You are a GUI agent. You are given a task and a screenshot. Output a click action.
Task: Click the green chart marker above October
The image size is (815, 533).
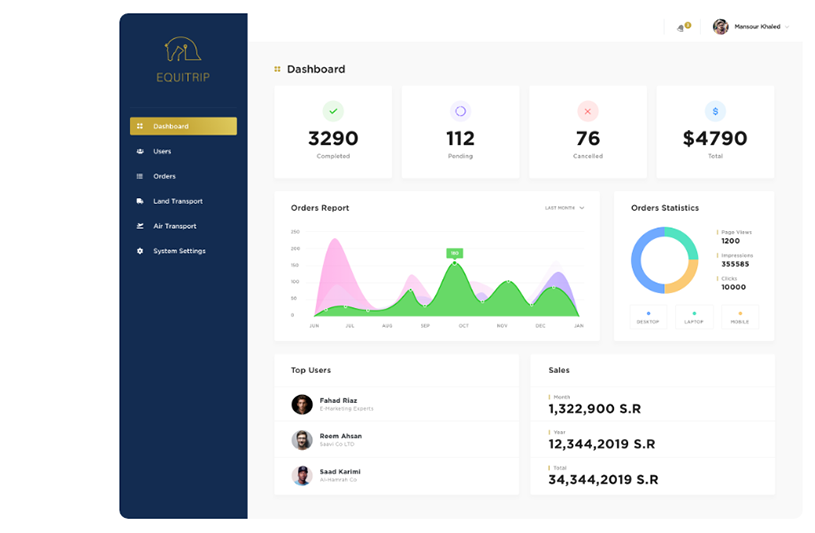coord(455,254)
